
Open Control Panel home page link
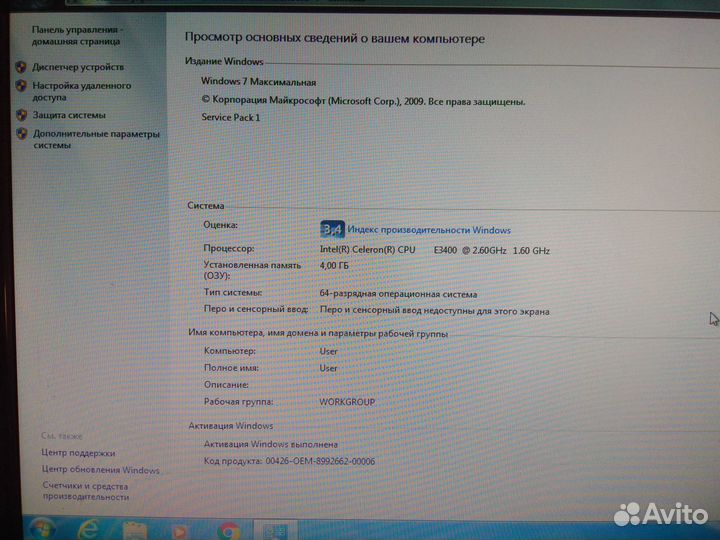point(77,35)
